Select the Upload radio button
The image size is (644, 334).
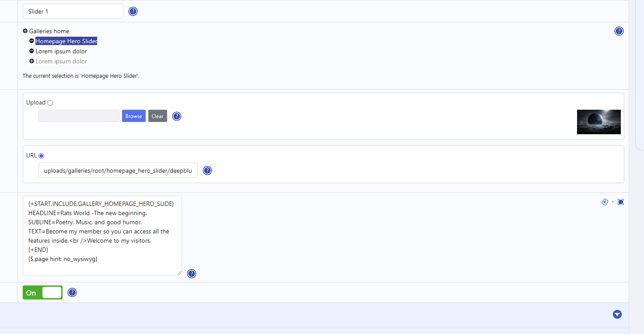pyautogui.click(x=50, y=103)
